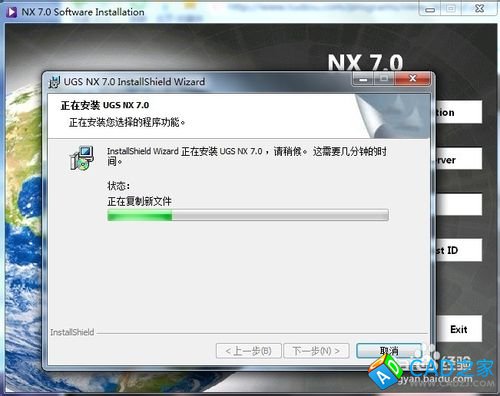Click the disabled 上一步(B) back button
500x396 pixels.
(249, 351)
